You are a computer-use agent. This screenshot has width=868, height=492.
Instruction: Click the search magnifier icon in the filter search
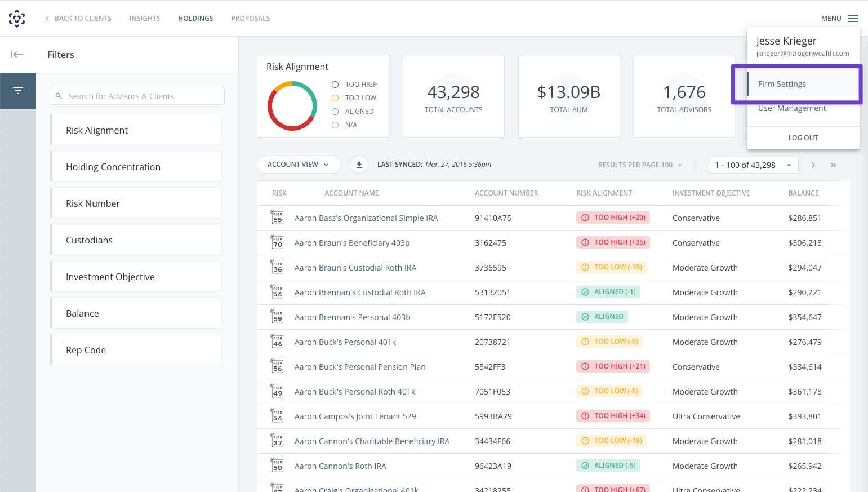click(59, 96)
